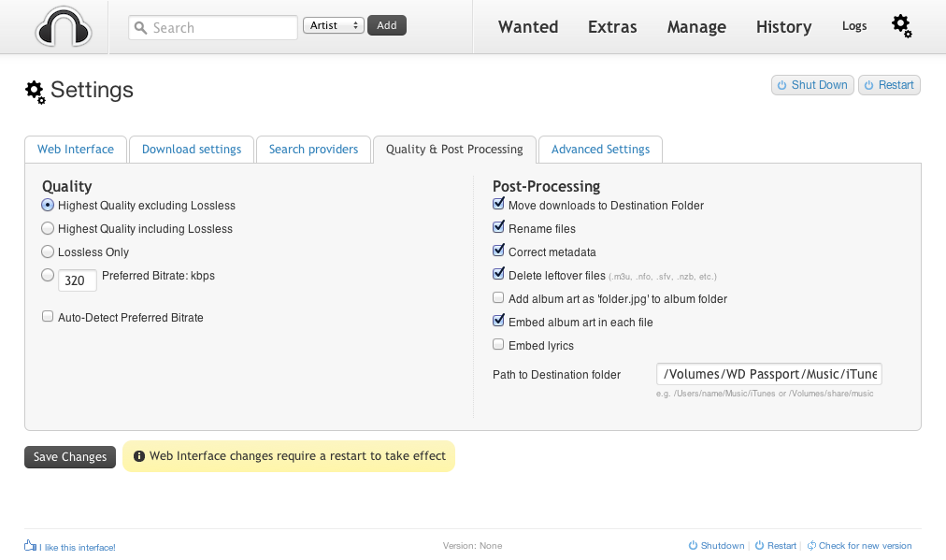The width and height of the screenshot is (946, 560).
Task: Click the Headphones logo icon
Action: (63, 26)
